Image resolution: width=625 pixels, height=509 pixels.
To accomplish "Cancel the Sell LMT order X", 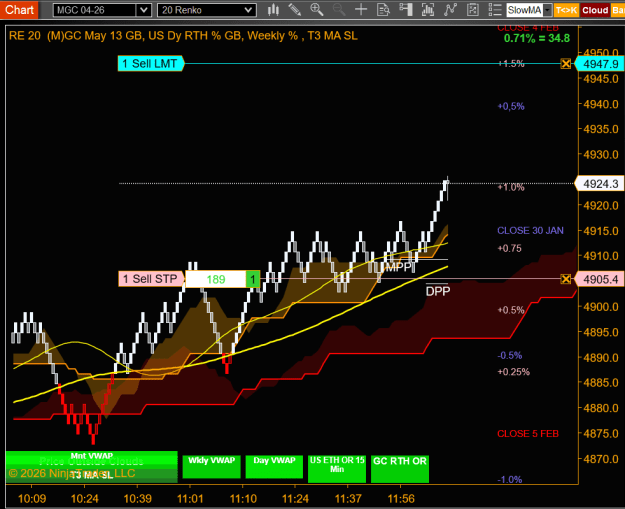I will coord(566,63).
